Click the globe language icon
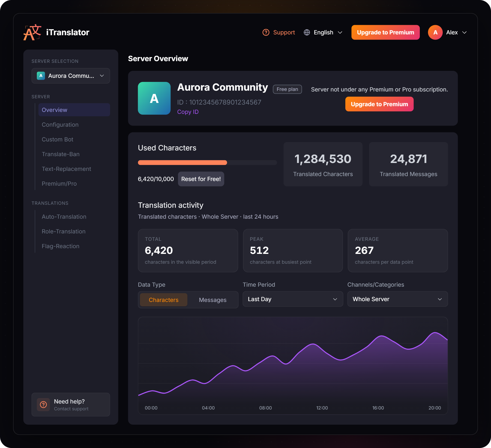The image size is (491, 448). tap(307, 32)
